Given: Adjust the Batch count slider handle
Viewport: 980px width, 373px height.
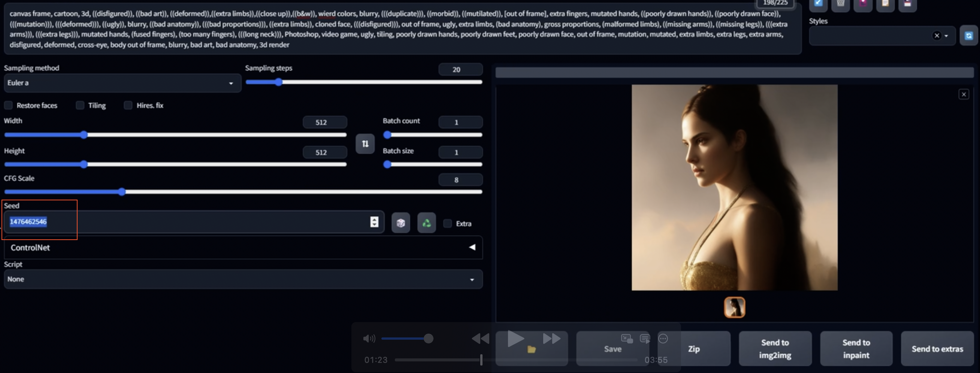Looking at the screenshot, I should pyautogui.click(x=387, y=135).
